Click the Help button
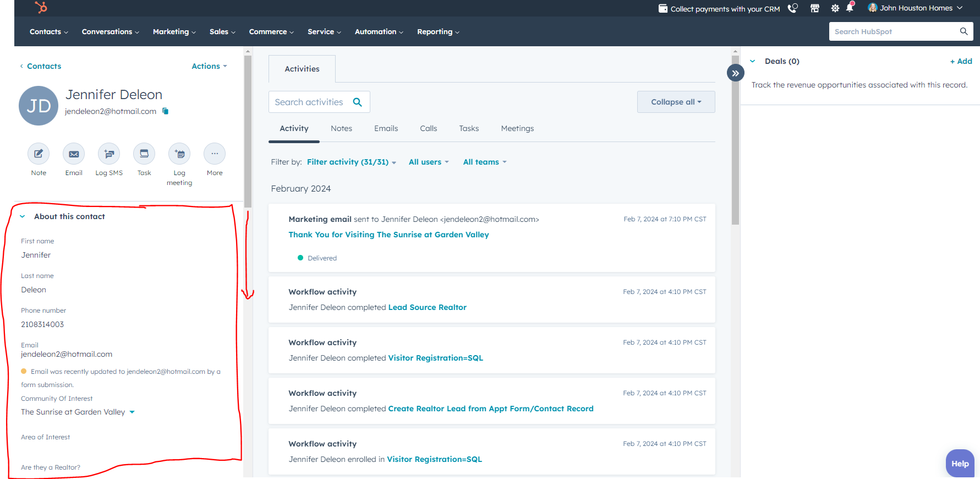Screen dimensions: 980x479 (x=960, y=464)
